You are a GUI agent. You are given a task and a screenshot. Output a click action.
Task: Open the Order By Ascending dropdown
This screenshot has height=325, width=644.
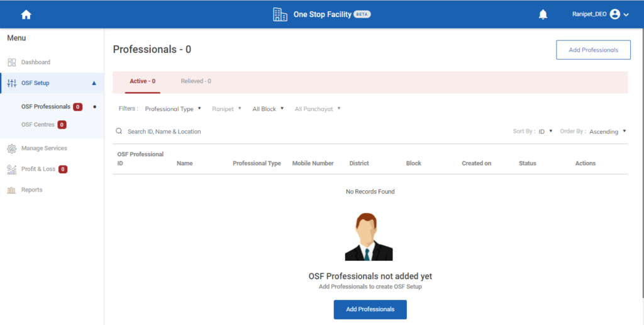click(608, 132)
